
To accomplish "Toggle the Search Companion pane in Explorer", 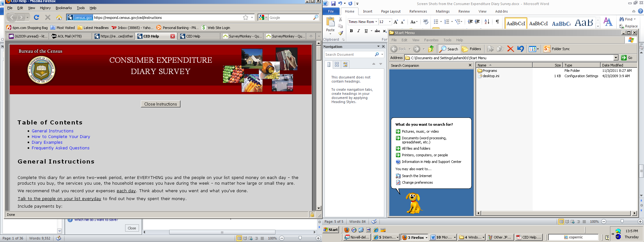I will (x=449, y=49).
